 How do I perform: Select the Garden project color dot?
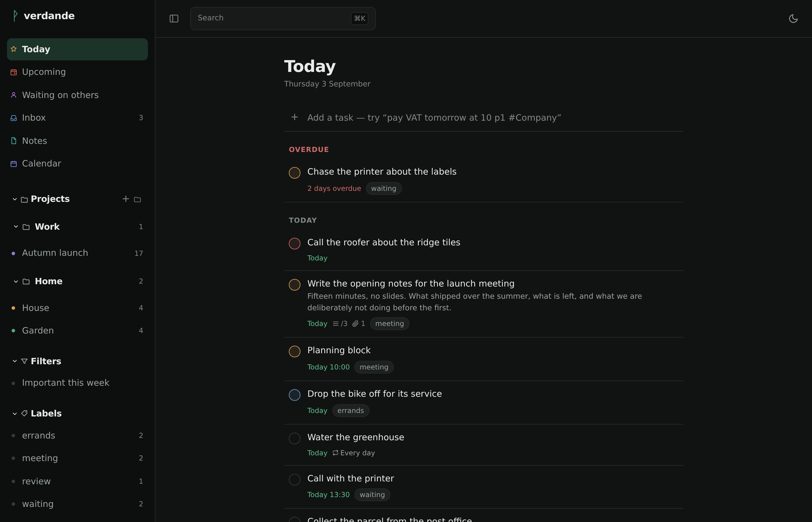click(x=13, y=331)
